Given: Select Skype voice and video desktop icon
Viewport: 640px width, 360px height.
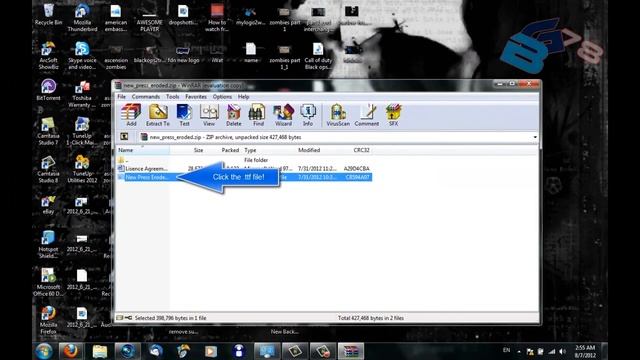Looking at the screenshot, I should pyautogui.click(x=82, y=56).
